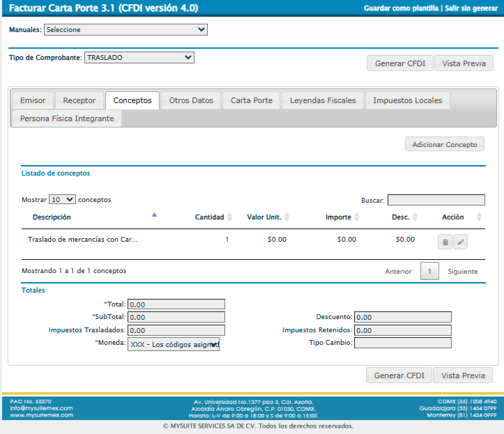Click the Tipo Cambio input field

tap(403, 343)
